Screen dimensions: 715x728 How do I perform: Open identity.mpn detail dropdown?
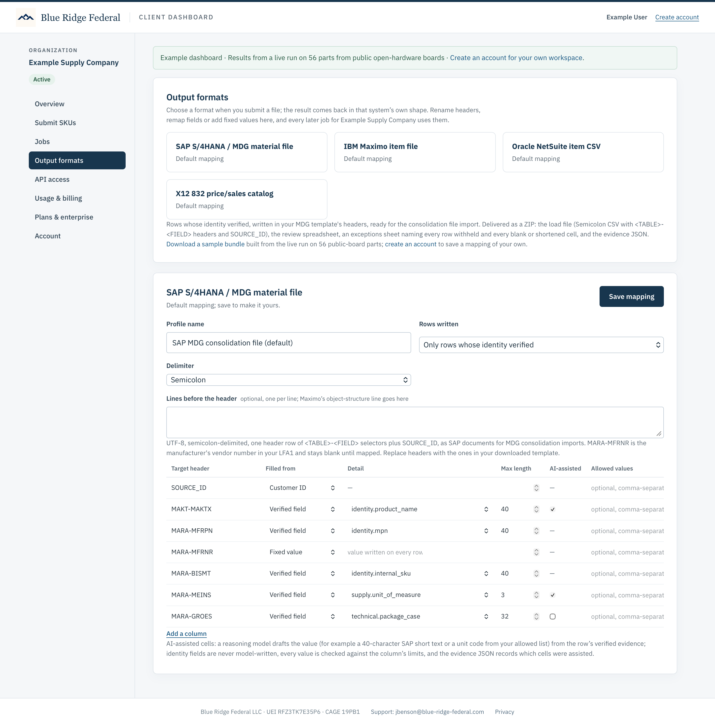tap(419, 530)
